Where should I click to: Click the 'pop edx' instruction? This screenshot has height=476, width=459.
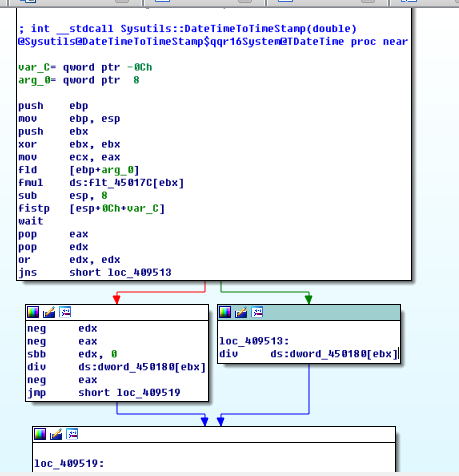(53, 247)
